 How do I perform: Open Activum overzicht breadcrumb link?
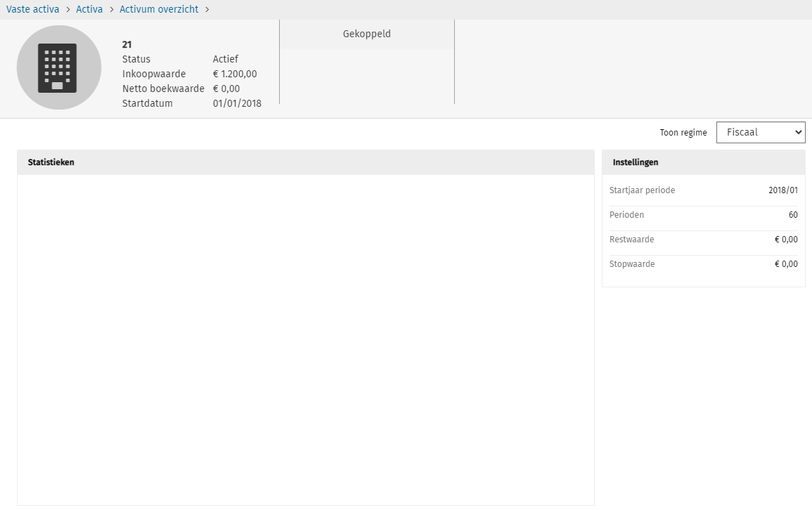coord(159,9)
